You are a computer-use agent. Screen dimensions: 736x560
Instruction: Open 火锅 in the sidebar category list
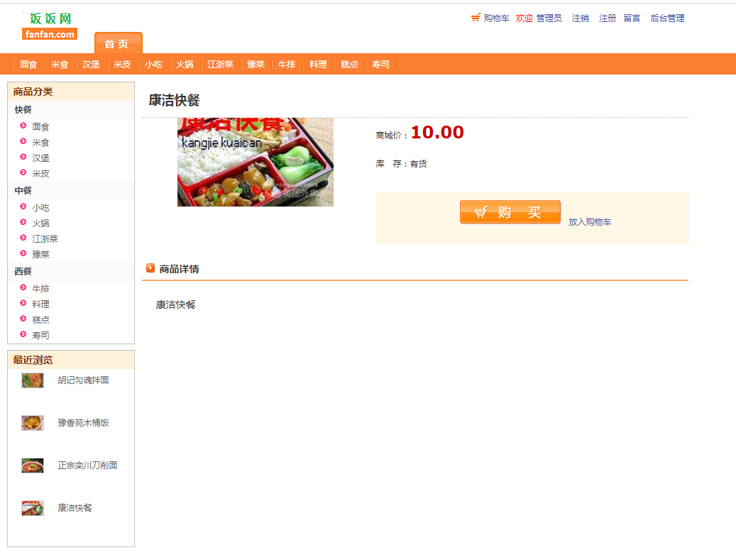tap(40, 223)
